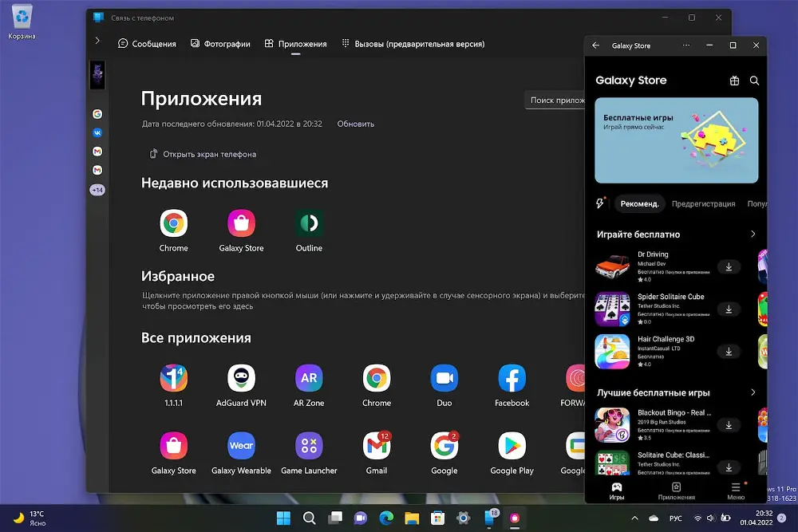Image resolution: width=798 pixels, height=532 pixels.
Task: Open the Facebook app icon
Action: tap(512, 379)
